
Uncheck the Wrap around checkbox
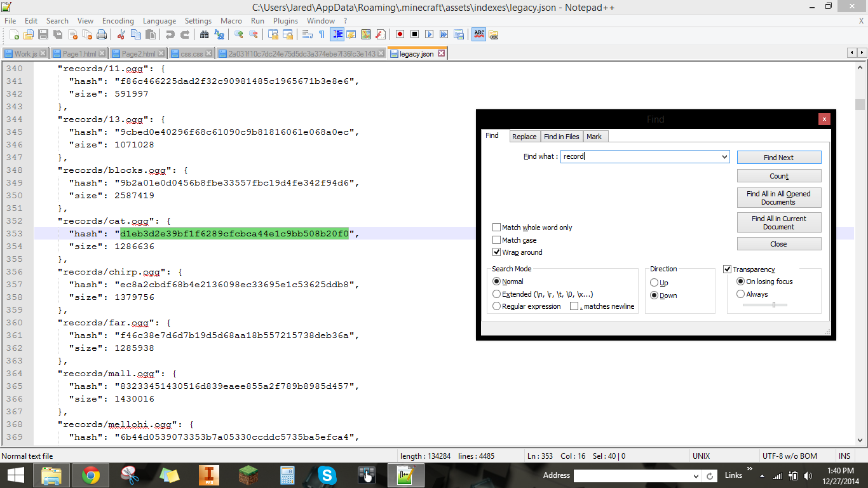[x=496, y=252]
